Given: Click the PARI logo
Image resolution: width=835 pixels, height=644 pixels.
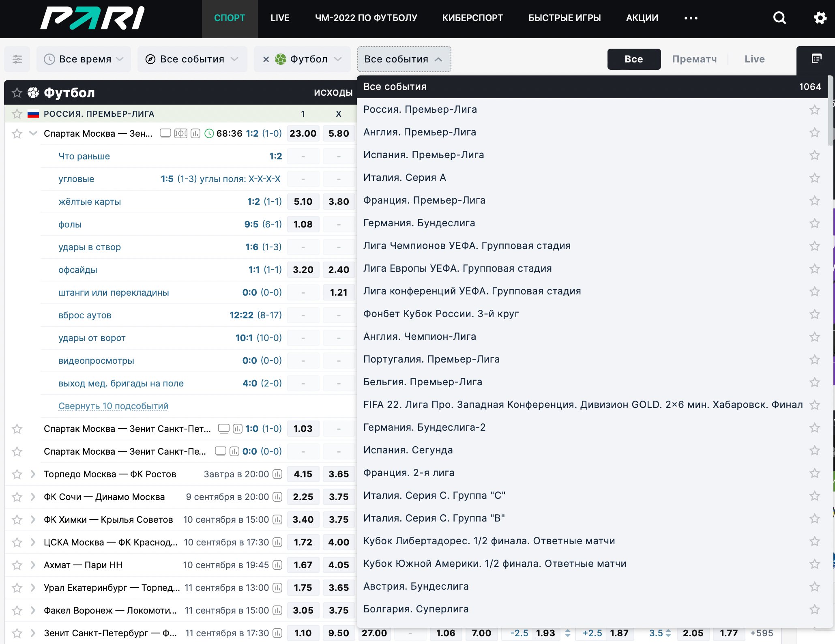Looking at the screenshot, I should [x=92, y=18].
